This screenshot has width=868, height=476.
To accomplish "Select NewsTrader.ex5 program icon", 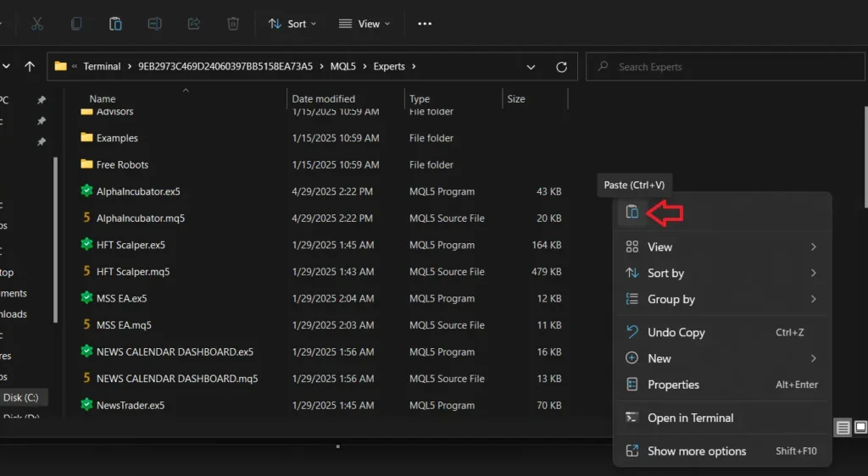I will pyautogui.click(x=86, y=405).
